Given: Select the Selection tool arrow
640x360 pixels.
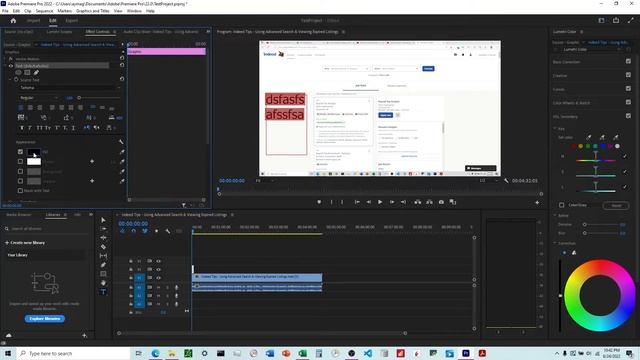Looking at the screenshot, I should [x=103, y=220].
